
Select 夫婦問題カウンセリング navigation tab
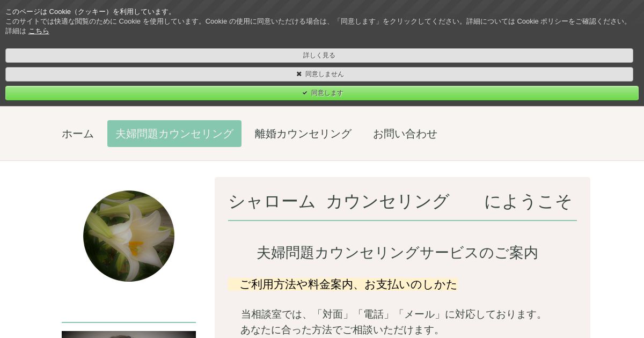coord(174,134)
